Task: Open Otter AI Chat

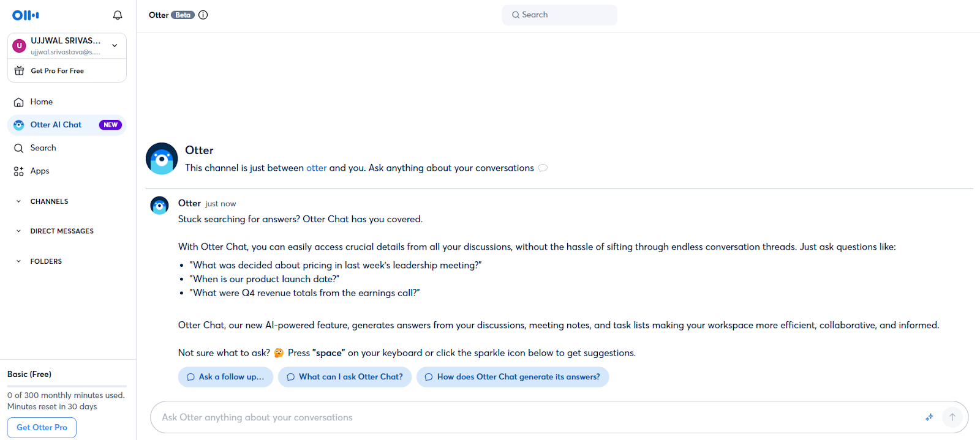Action: 67,125
